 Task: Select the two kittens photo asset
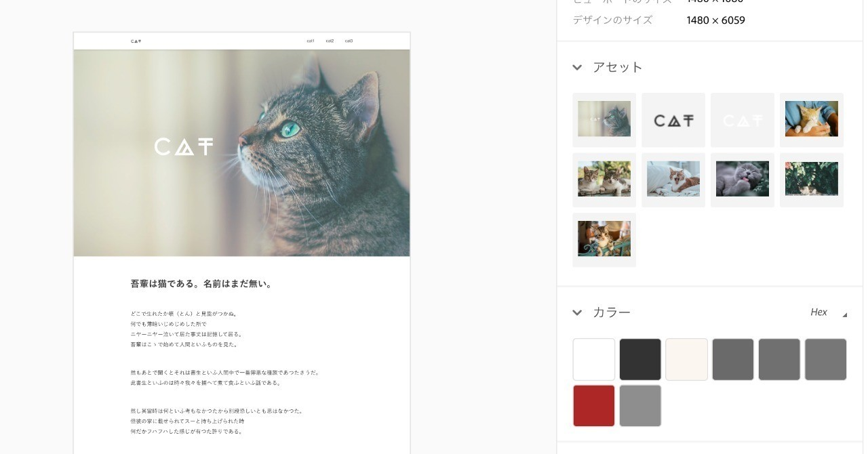point(604,180)
